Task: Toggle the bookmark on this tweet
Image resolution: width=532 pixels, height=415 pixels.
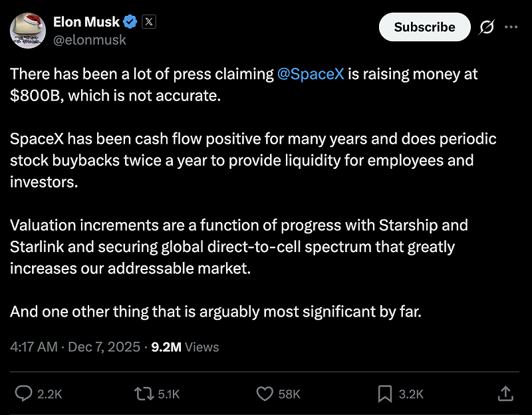Action: pos(384,394)
